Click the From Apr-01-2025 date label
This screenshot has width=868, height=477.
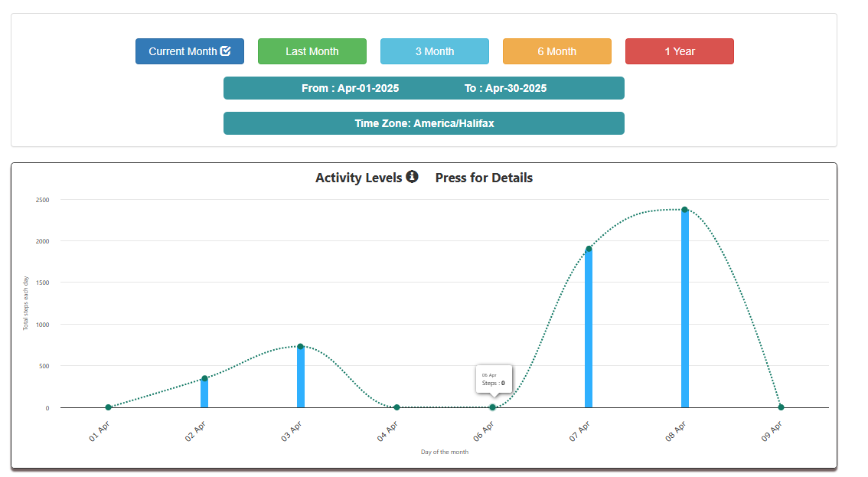tap(350, 88)
